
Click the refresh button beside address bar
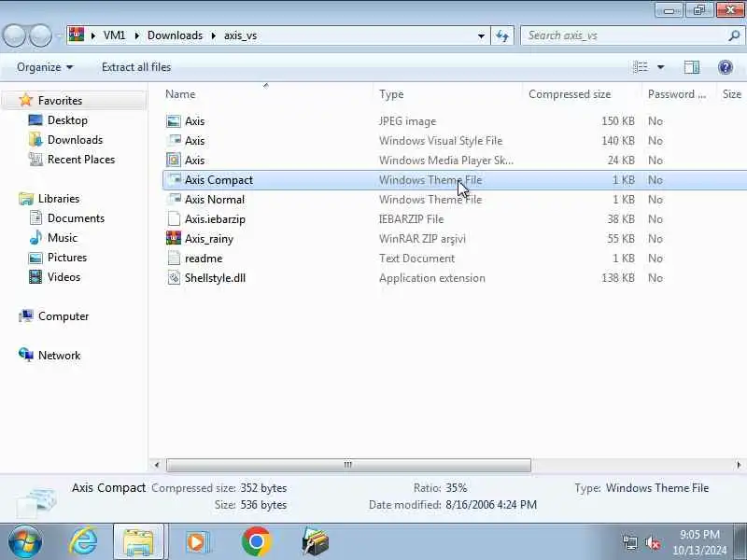(502, 35)
